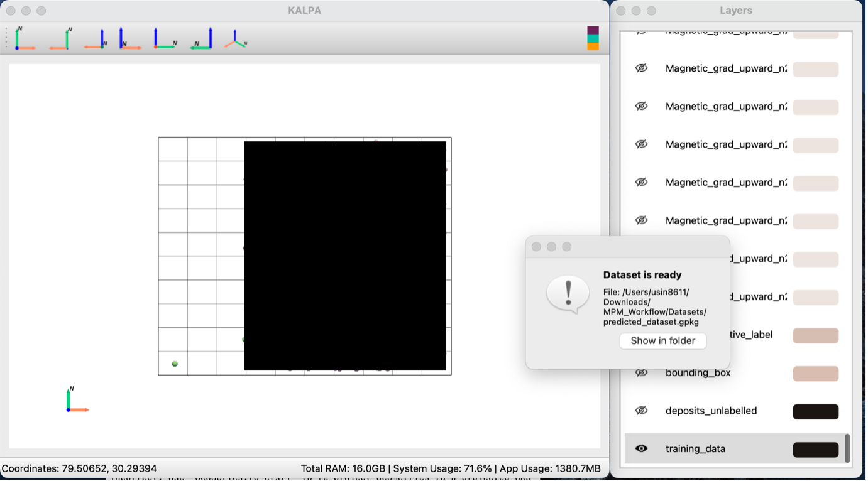
Task: Switch to isometric three-axis view icon
Action: [236, 38]
